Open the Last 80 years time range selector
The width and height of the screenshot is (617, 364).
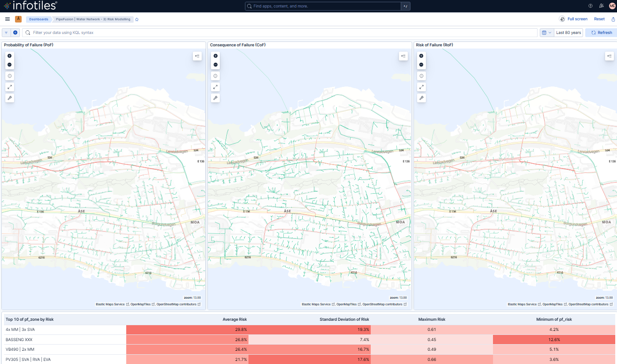point(568,32)
